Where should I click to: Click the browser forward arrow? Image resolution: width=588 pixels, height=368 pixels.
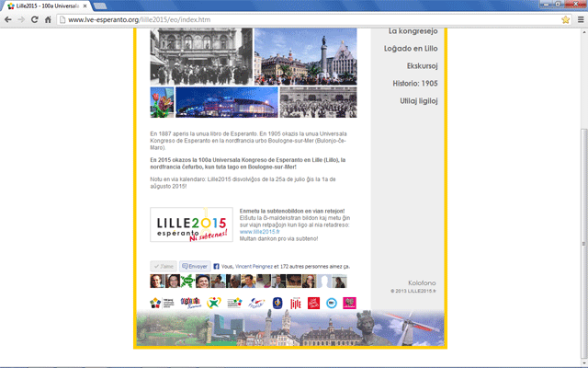tap(21, 19)
